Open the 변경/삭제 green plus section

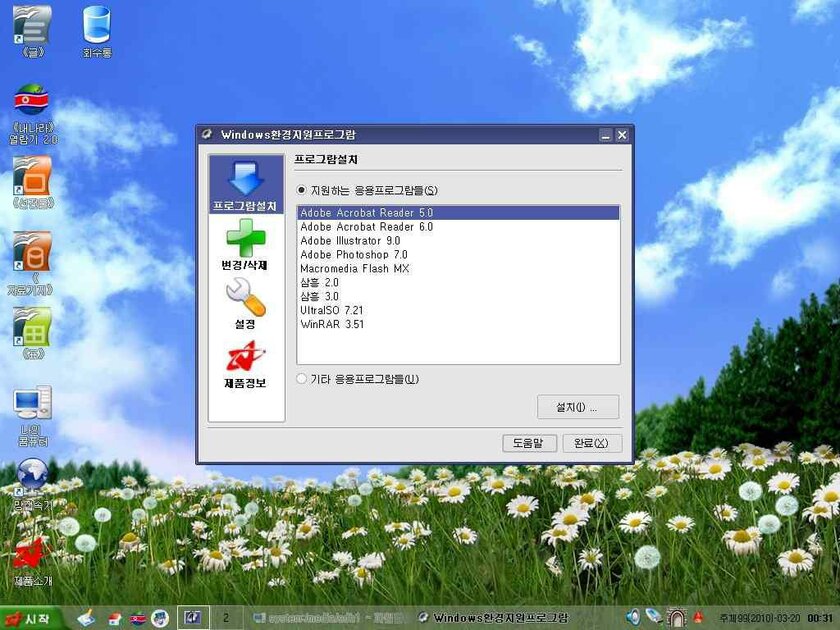click(x=245, y=244)
